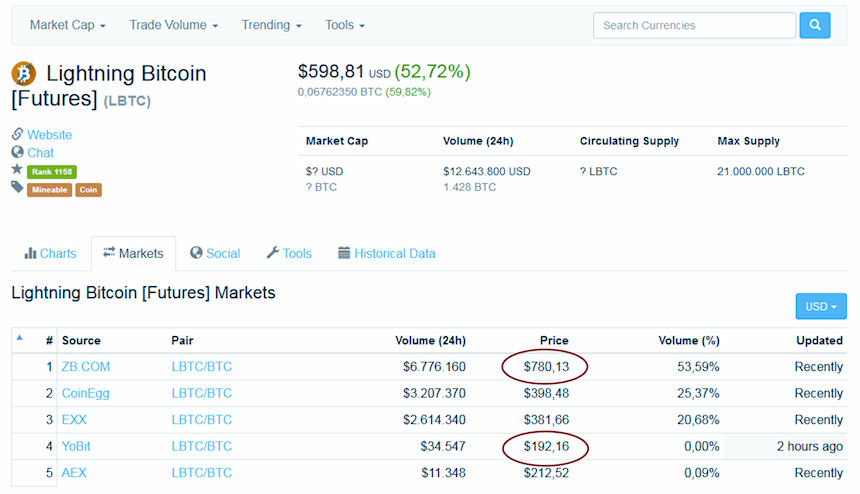Sort by the Price column header
The width and height of the screenshot is (860, 494).
click(x=554, y=340)
